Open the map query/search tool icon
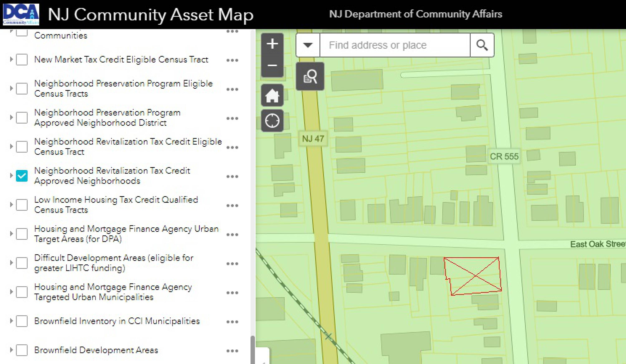The height and width of the screenshot is (364, 626). [310, 76]
